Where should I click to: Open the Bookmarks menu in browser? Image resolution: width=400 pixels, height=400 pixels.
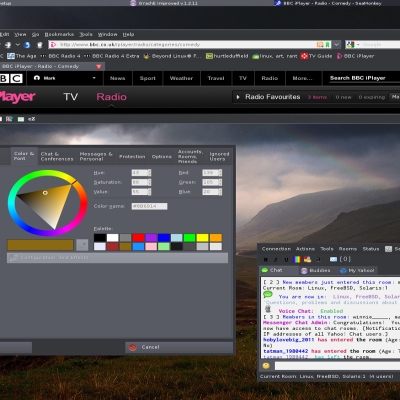pos(59,34)
